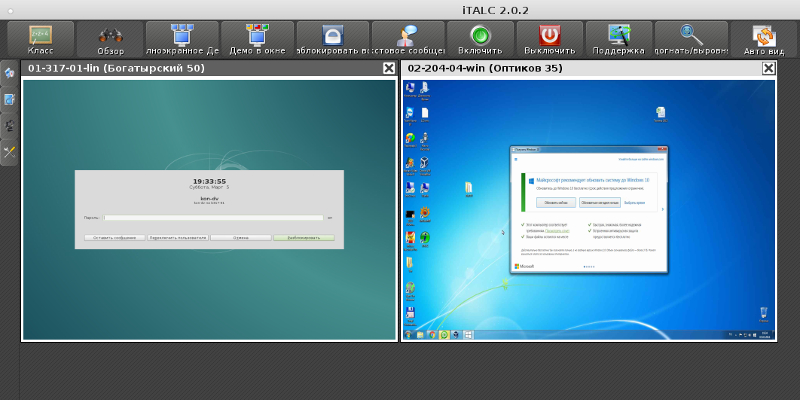Send a text message to students

coord(408,39)
